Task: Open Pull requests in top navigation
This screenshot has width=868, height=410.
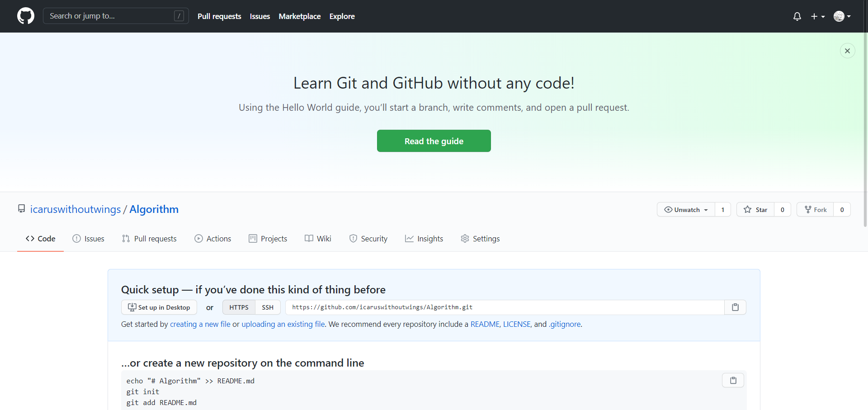Action: [219, 16]
